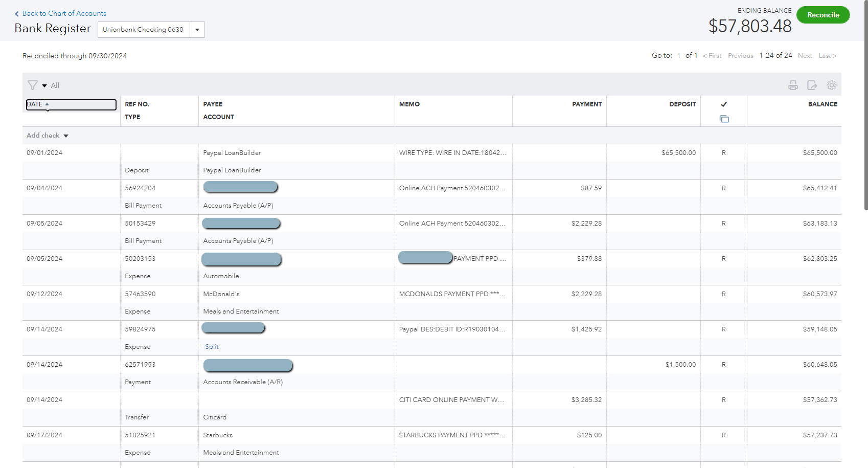Viewport: 868px width, 468px height.
Task: Click the Automobile account cell
Action: (221, 276)
